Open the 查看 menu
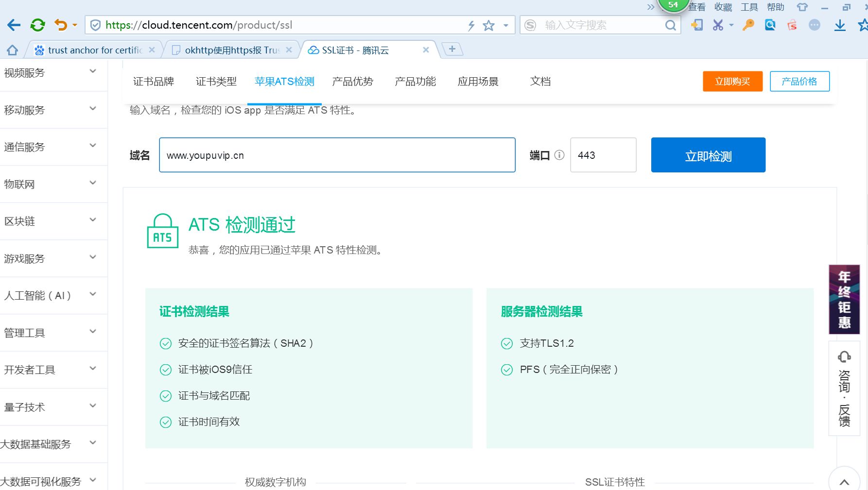This screenshot has height=490, width=868. [x=696, y=7]
